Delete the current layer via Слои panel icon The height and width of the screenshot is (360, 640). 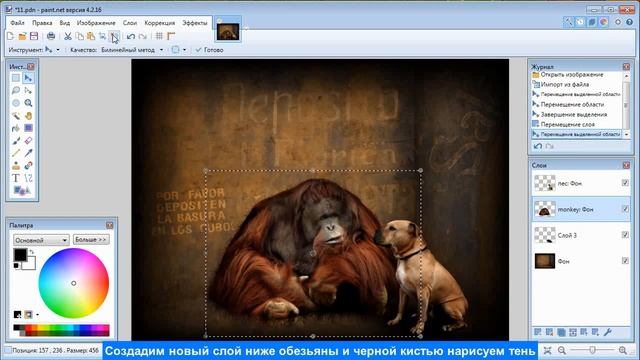click(549, 332)
